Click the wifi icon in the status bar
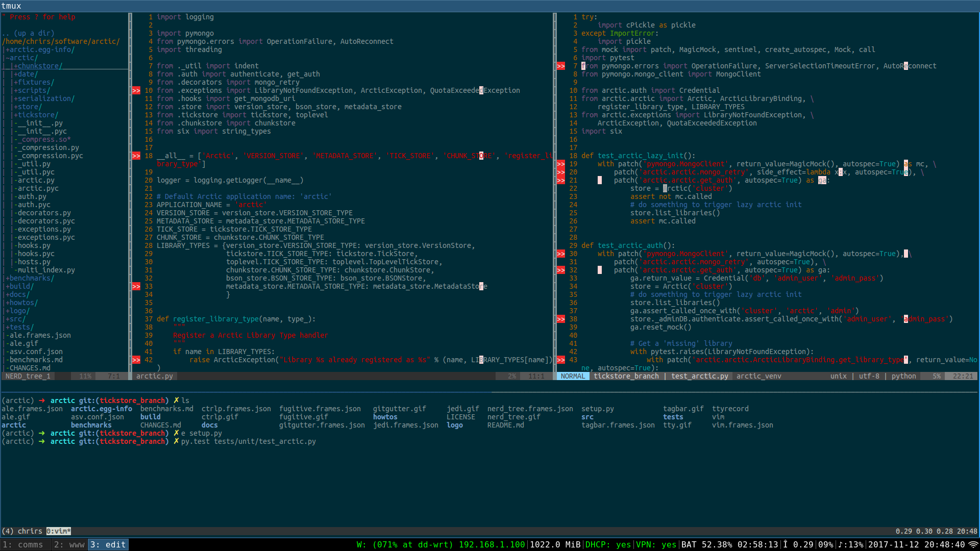The image size is (980, 551). [973, 544]
